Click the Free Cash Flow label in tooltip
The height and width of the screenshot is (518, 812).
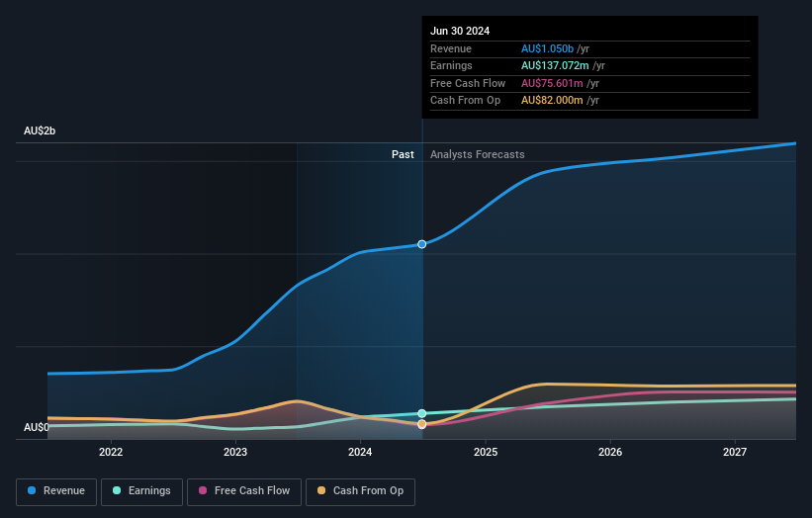coord(468,83)
